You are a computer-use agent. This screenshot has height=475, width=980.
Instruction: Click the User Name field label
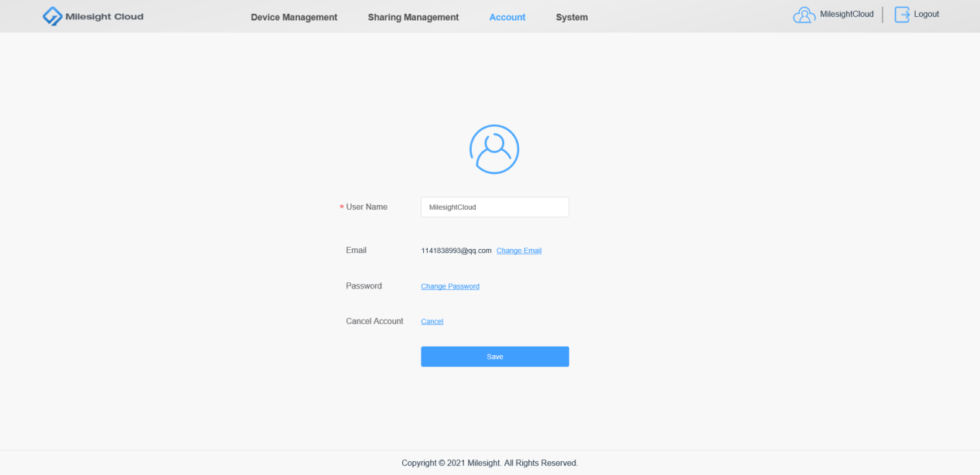[367, 207]
